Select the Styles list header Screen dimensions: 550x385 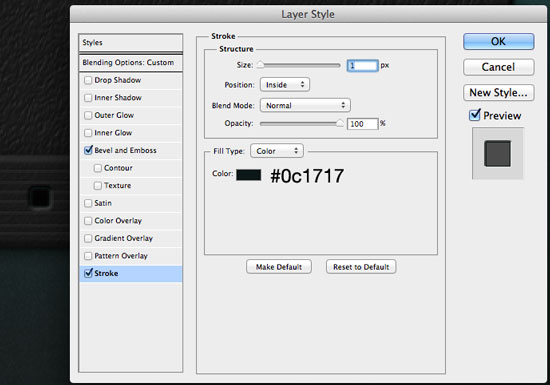(130, 42)
